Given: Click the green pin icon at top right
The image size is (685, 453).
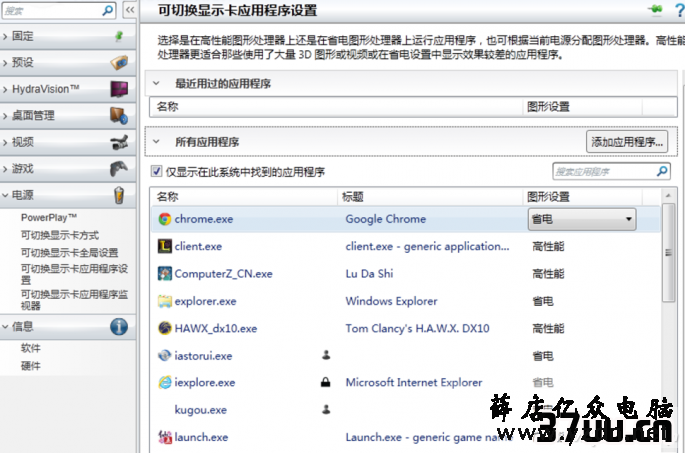Looking at the screenshot, I should [x=655, y=9].
